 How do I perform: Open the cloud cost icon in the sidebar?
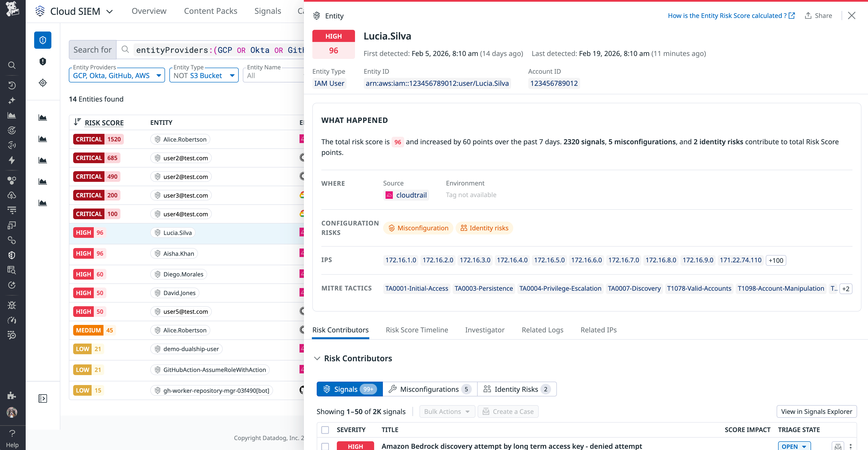[12, 195]
